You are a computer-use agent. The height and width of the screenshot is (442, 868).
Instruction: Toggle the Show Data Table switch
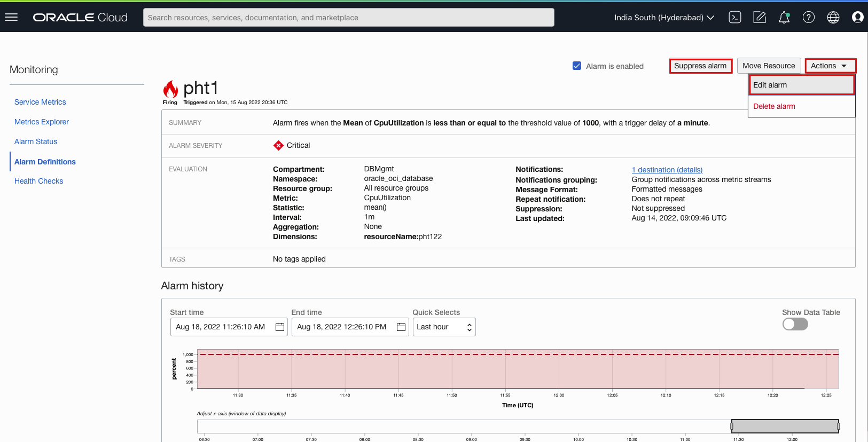coord(795,324)
